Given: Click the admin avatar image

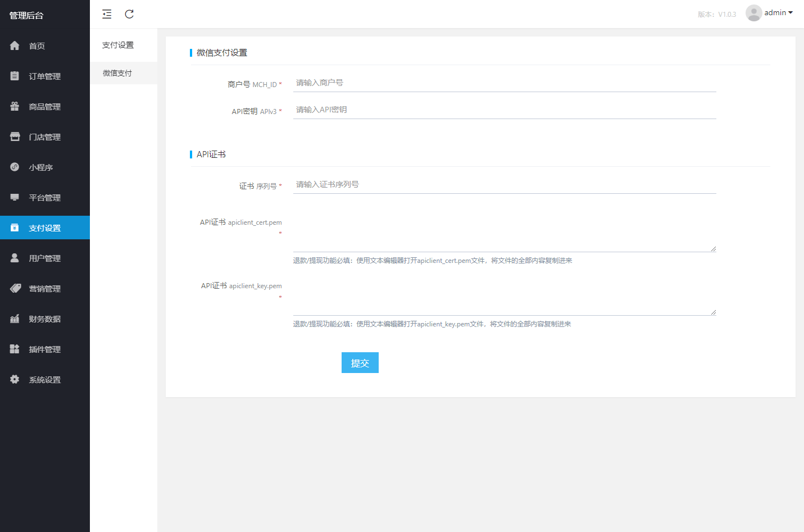Looking at the screenshot, I should point(753,13).
